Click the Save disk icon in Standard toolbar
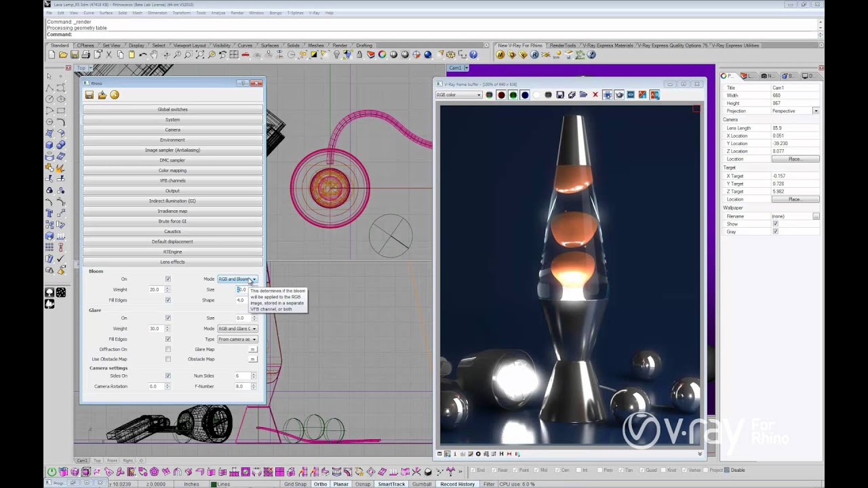Image resolution: width=868 pixels, height=488 pixels. (75, 55)
